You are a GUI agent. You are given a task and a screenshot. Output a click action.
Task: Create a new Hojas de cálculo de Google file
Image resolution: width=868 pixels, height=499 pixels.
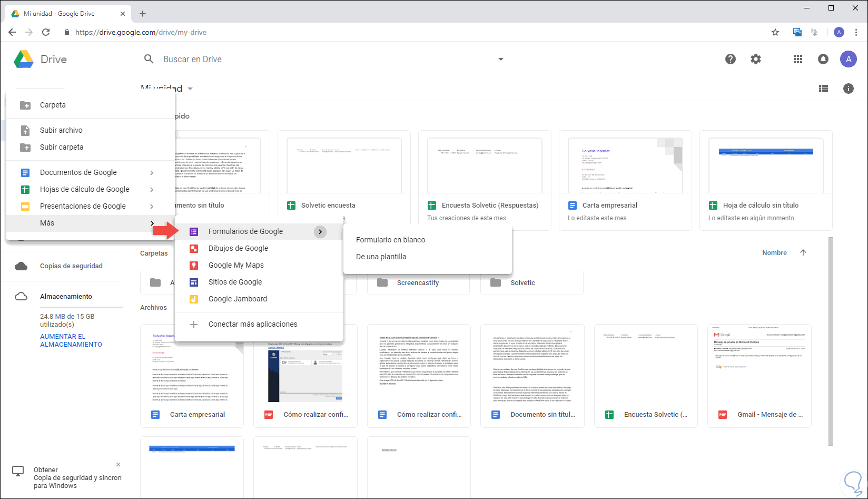[91, 189]
